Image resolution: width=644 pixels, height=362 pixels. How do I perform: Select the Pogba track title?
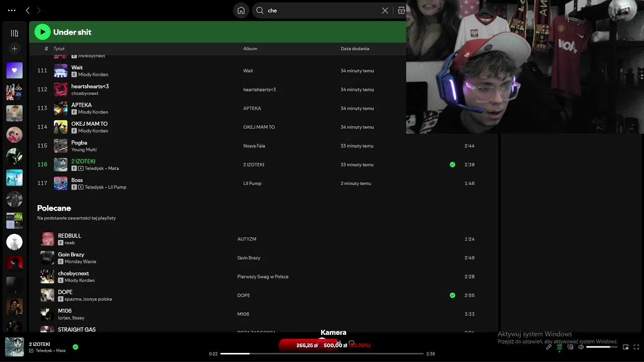(79, 142)
